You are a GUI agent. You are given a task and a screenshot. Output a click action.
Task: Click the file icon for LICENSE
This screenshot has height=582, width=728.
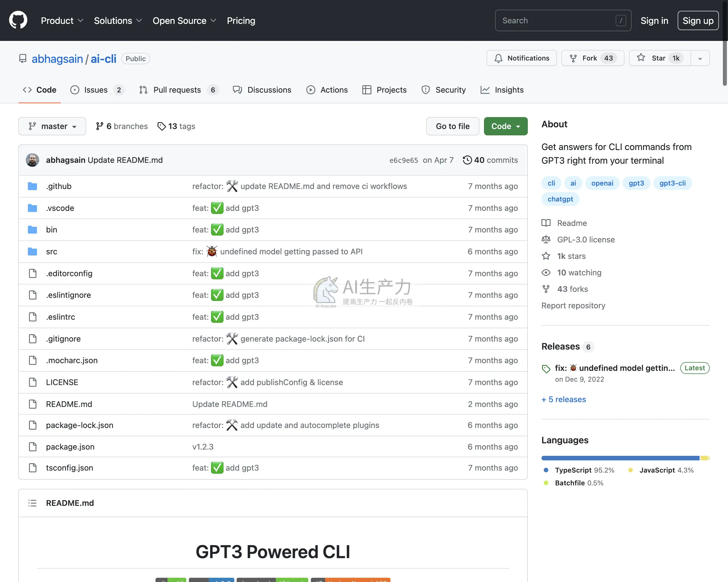33,382
